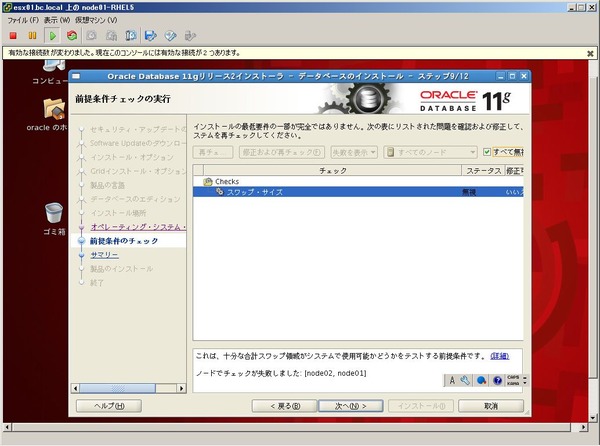Click the green power on button
Viewport: 600px width, 446px height.
(x=52, y=36)
